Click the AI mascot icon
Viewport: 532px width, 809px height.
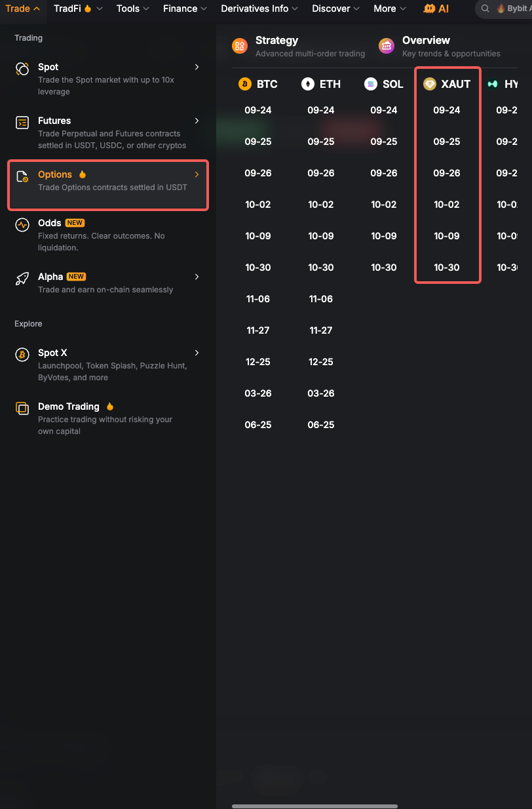click(429, 9)
